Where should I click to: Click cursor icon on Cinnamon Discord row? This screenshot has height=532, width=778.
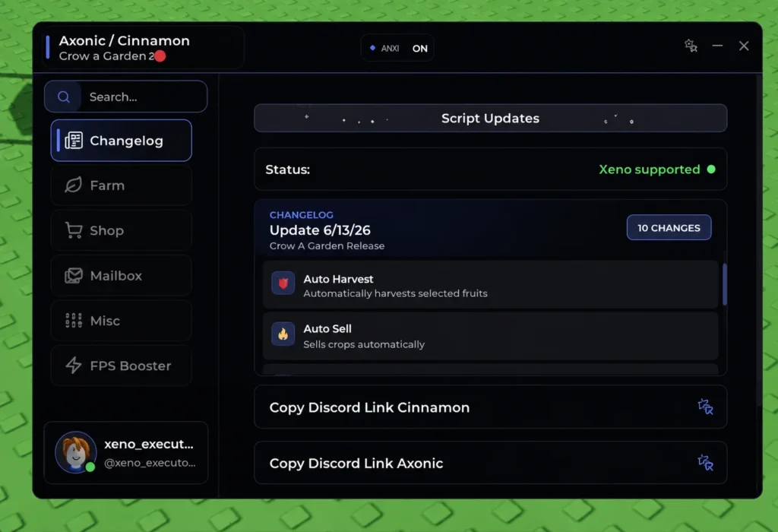[705, 407]
